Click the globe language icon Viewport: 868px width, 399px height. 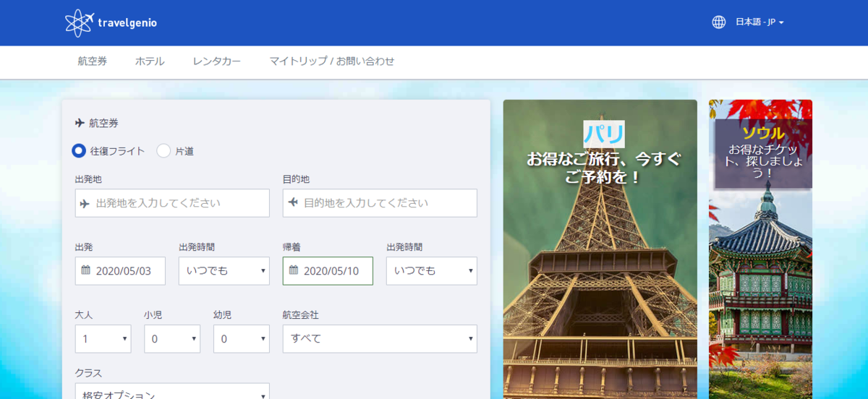[718, 22]
